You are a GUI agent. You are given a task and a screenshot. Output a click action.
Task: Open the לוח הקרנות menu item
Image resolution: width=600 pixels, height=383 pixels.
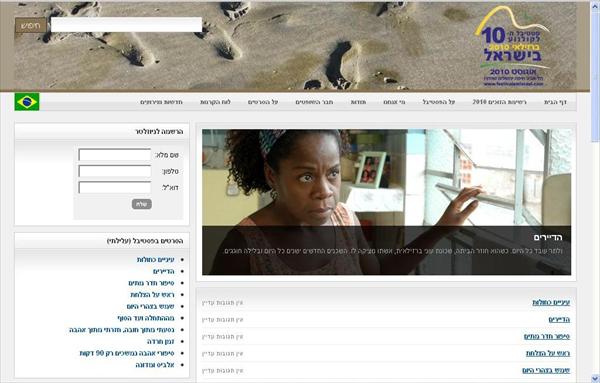[x=215, y=102]
